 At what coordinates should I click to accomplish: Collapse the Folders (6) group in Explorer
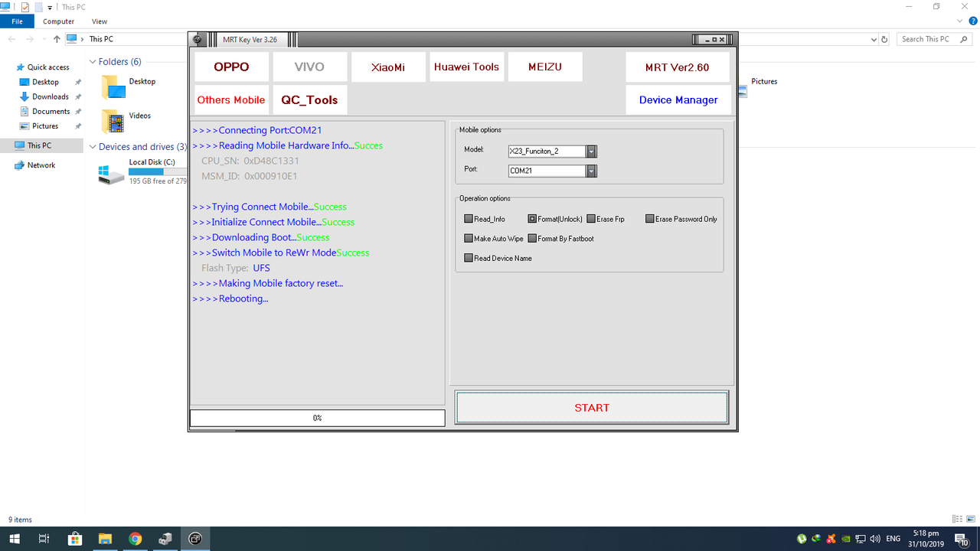(x=93, y=62)
